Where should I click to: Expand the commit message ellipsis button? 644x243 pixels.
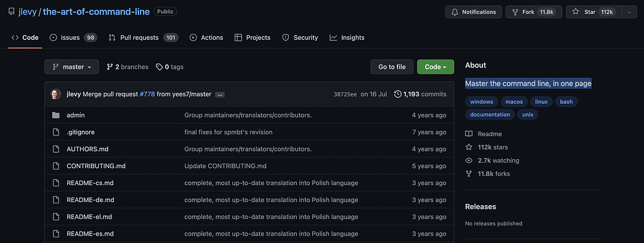219,94
